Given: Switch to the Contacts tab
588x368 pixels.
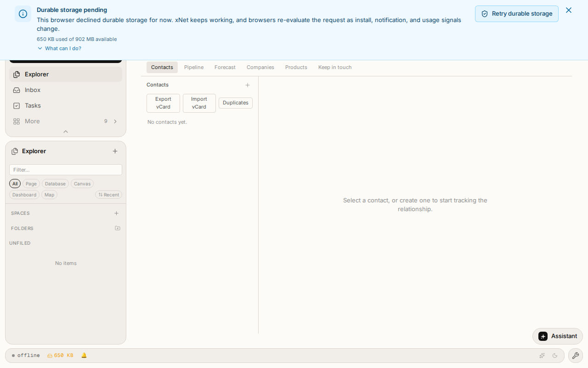Looking at the screenshot, I should (162, 67).
